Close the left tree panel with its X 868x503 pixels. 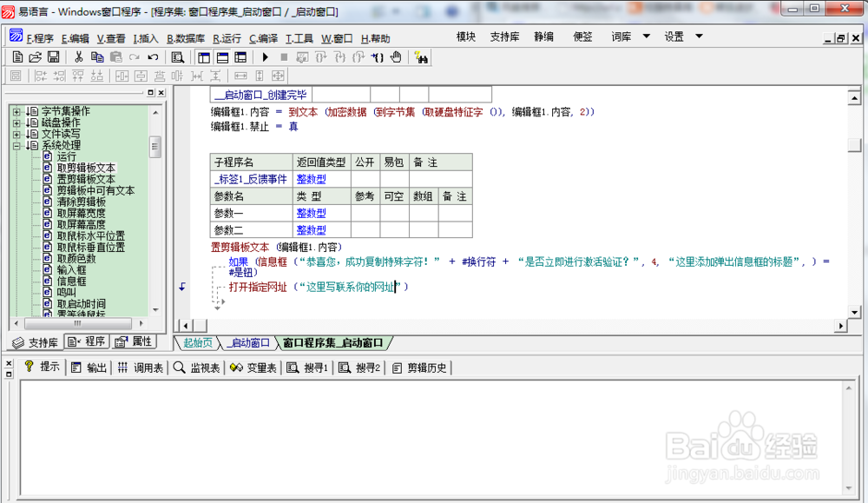point(161,92)
